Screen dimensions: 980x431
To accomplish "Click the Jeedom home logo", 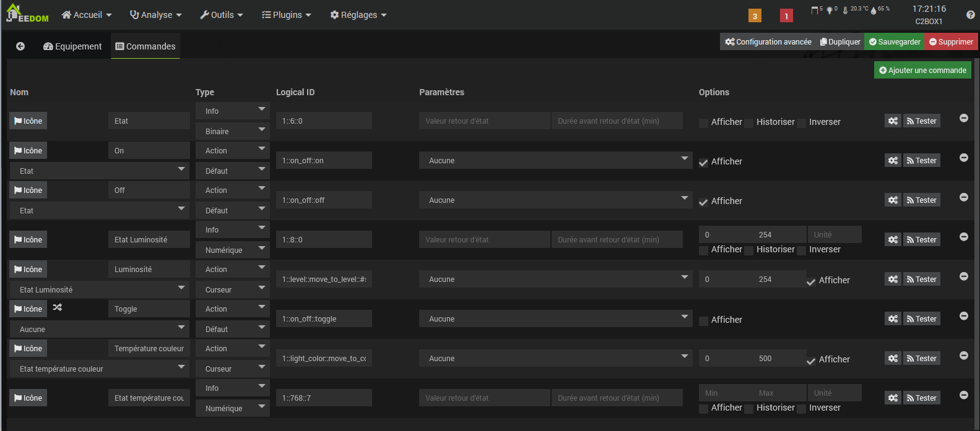I will (x=27, y=14).
